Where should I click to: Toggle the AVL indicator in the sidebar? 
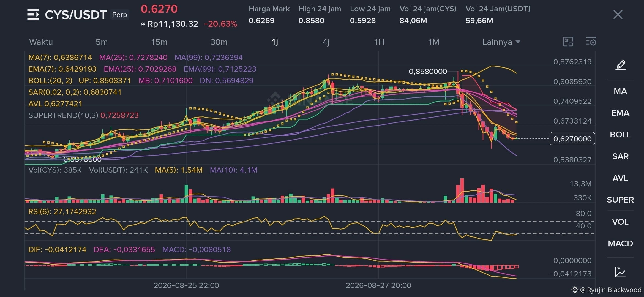(x=620, y=178)
